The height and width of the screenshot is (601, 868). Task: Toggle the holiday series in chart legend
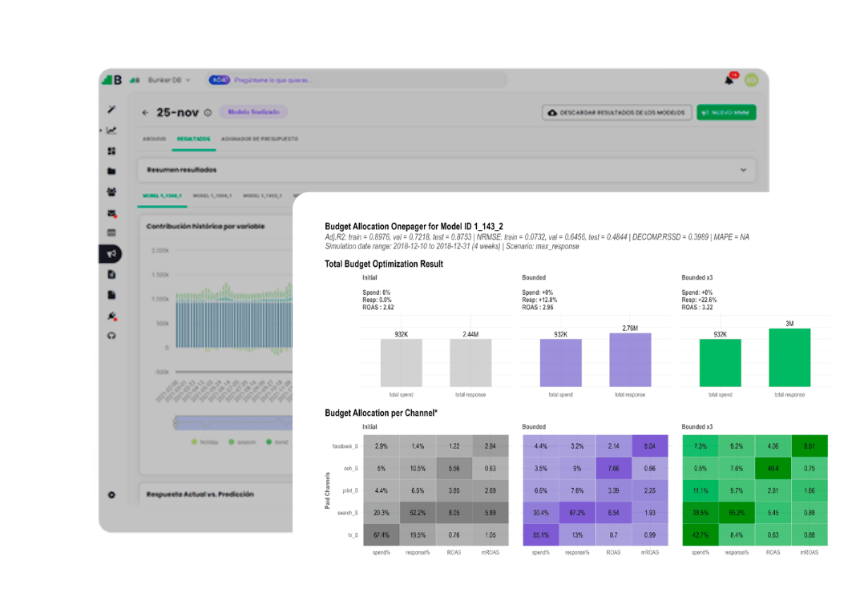coord(205,442)
